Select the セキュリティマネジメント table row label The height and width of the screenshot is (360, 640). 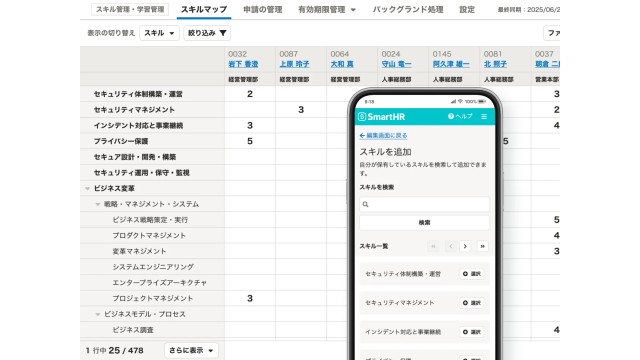[134, 110]
